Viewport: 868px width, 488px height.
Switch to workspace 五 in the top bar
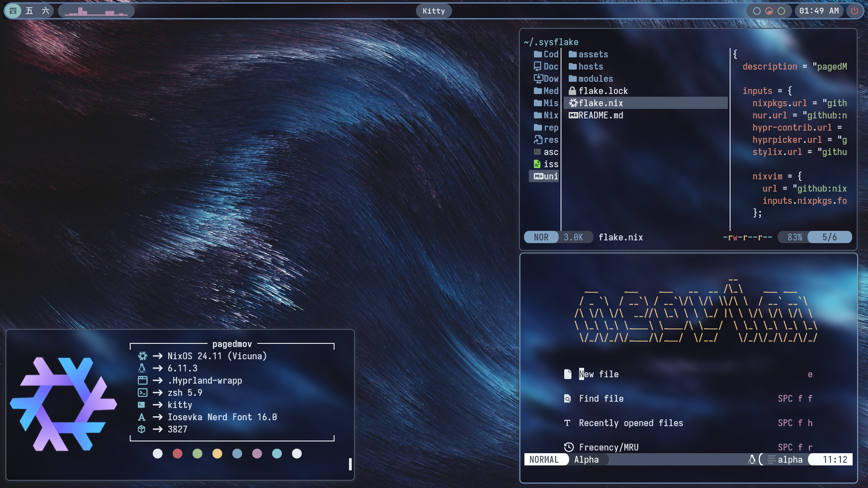(x=29, y=10)
